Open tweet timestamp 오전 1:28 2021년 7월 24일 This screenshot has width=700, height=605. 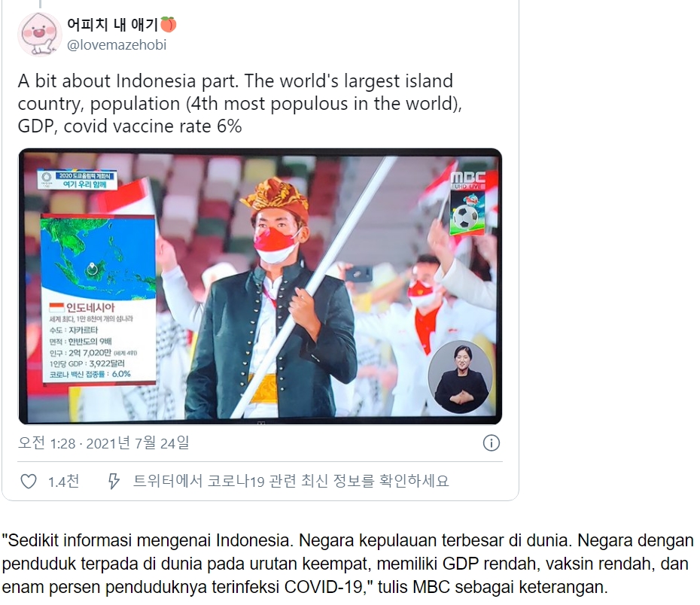[104, 443]
